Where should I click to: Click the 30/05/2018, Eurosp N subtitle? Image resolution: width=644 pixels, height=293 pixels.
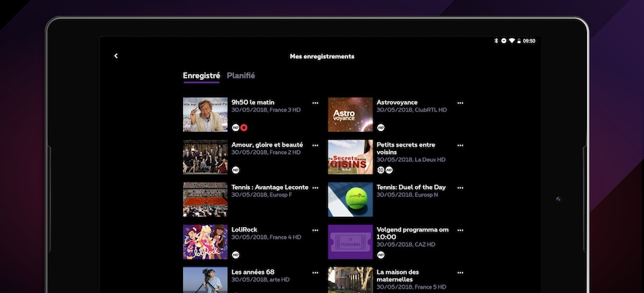[x=408, y=195]
